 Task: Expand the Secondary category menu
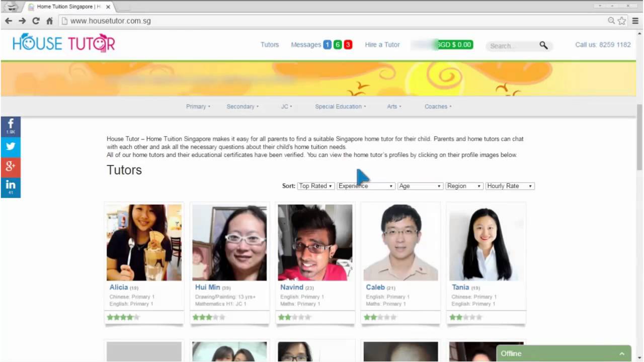pyautogui.click(x=243, y=107)
